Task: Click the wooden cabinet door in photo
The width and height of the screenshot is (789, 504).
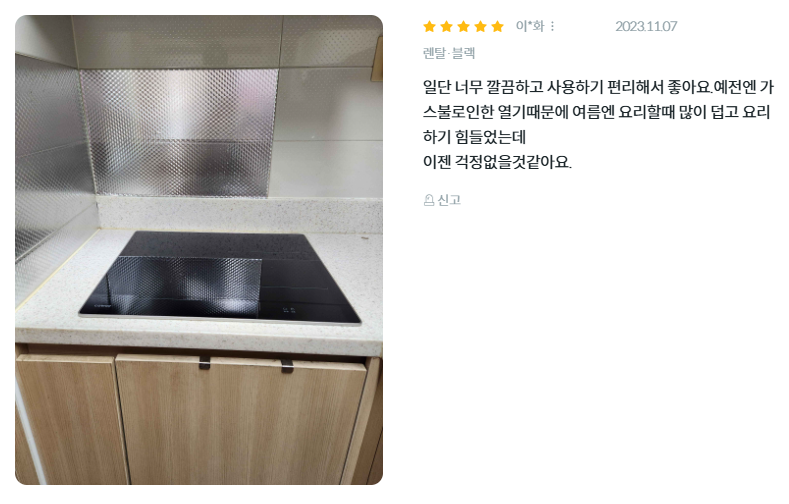Action: (241, 420)
